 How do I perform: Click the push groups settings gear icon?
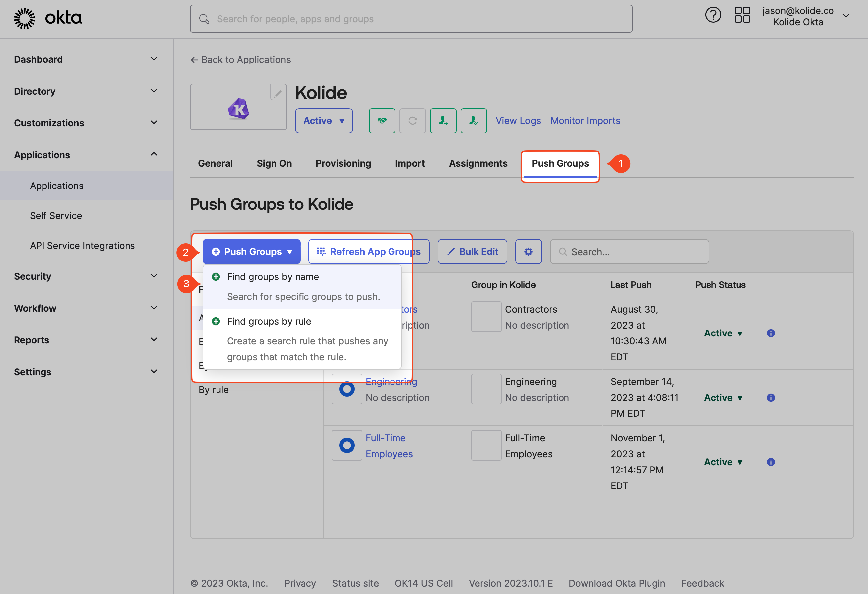pyautogui.click(x=528, y=252)
